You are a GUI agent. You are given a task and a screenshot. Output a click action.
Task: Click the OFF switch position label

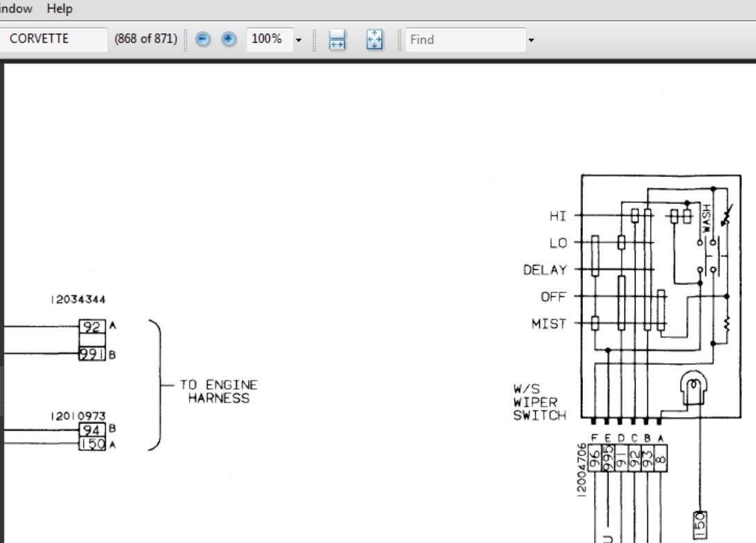(x=553, y=297)
